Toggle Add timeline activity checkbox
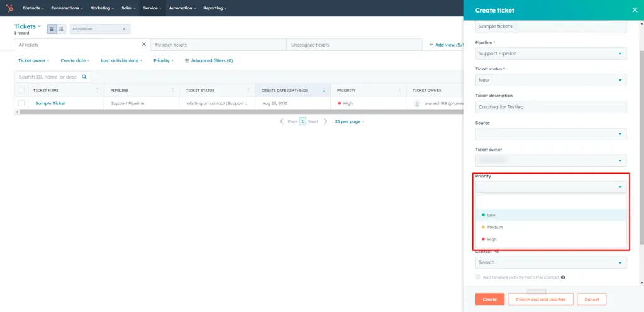 (x=478, y=277)
